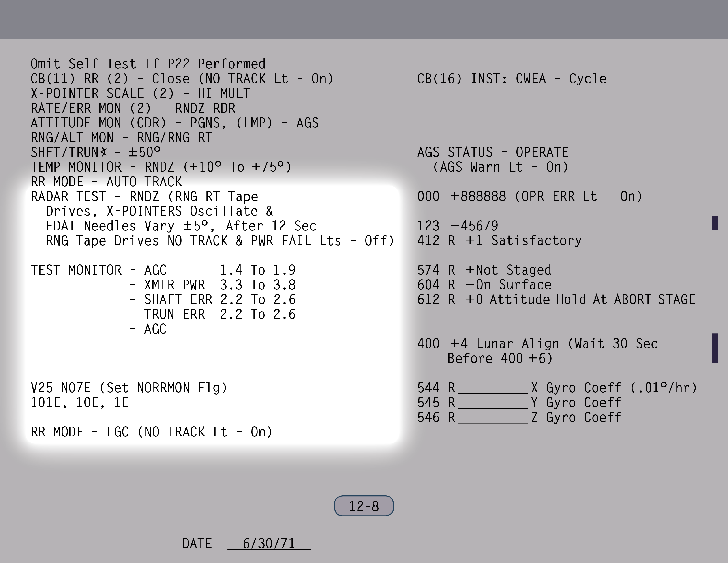728x563 pixels.
Task: Click the V25 N07E Set NORRMON Flg line
Action: [129, 388]
